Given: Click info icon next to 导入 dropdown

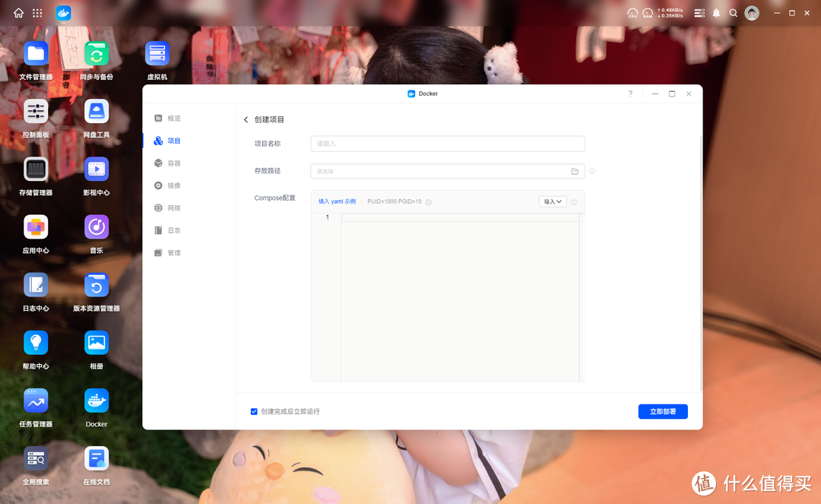Looking at the screenshot, I should click(x=574, y=202).
